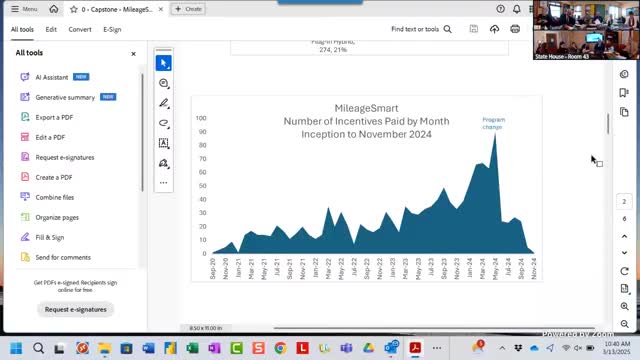Open File Explorer from taskbar

tap(104, 348)
